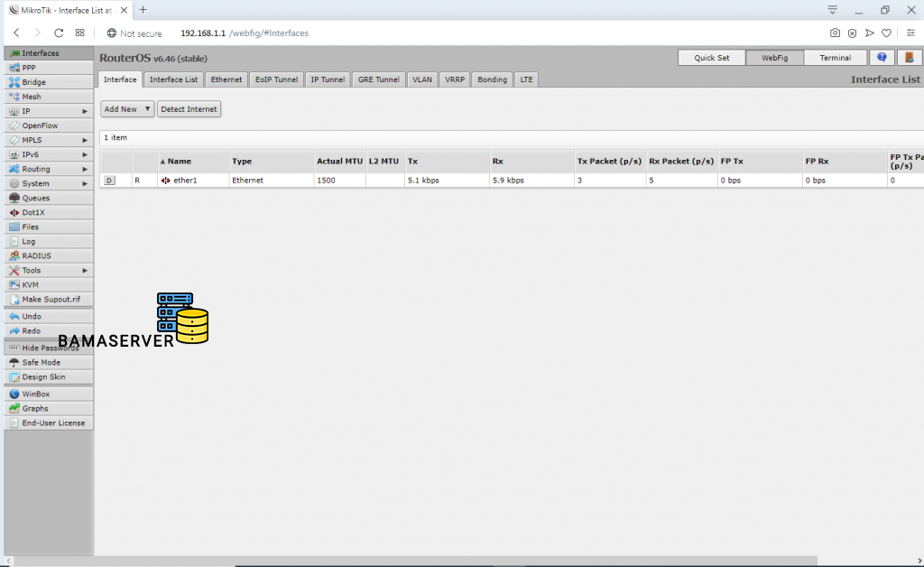
Task: Open the ether1 interface link
Action: (185, 181)
